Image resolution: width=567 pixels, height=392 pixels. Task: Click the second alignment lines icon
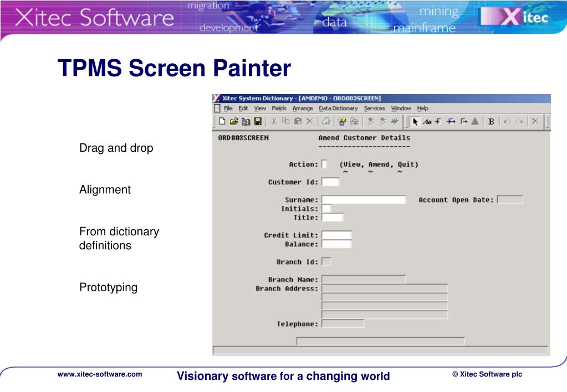pos(383,121)
